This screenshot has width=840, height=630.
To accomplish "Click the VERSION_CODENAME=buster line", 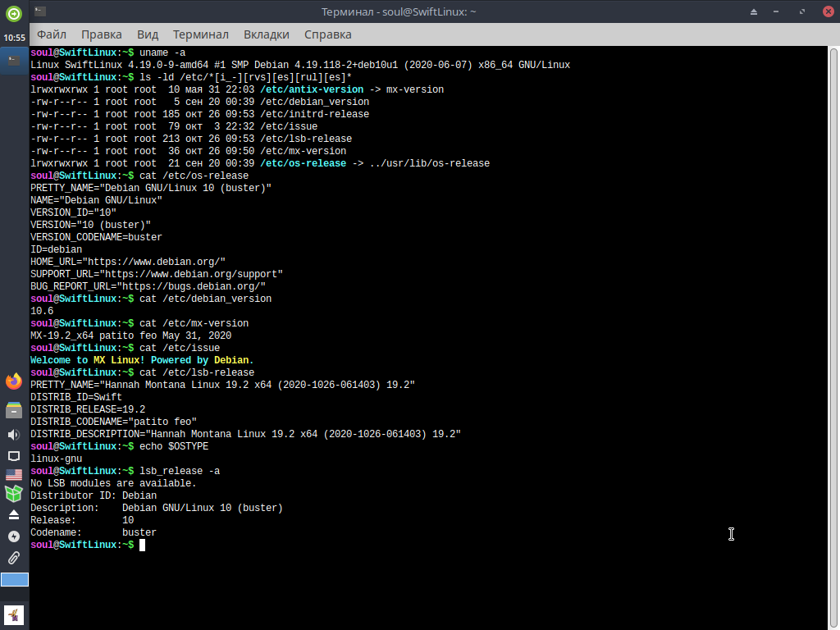I will point(97,237).
